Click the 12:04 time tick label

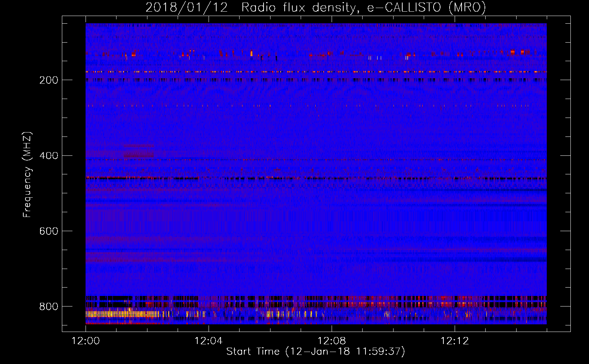[x=209, y=341]
